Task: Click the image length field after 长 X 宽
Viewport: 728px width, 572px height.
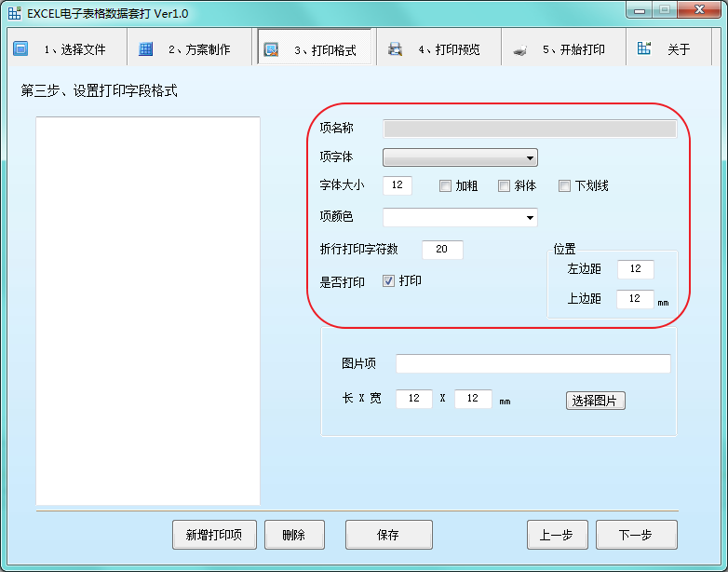Action: coord(414,399)
